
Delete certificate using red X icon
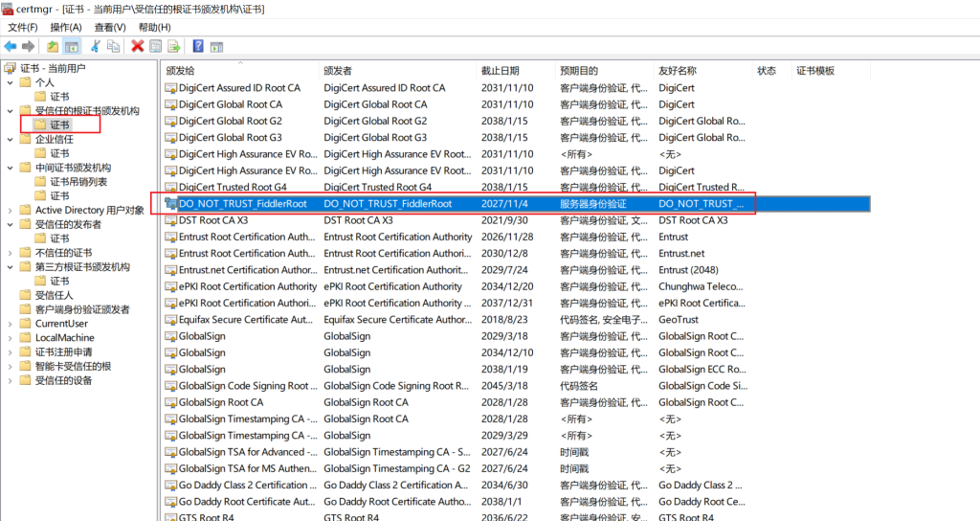click(x=138, y=46)
